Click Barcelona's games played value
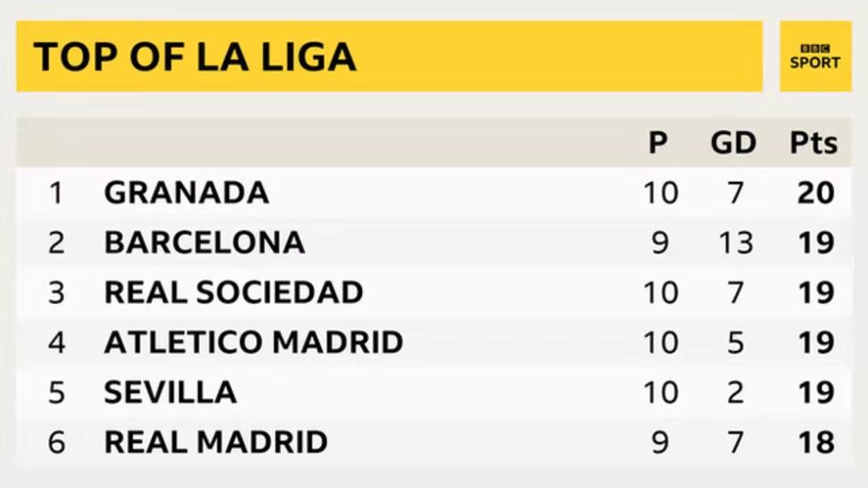The image size is (868, 488). (x=660, y=242)
